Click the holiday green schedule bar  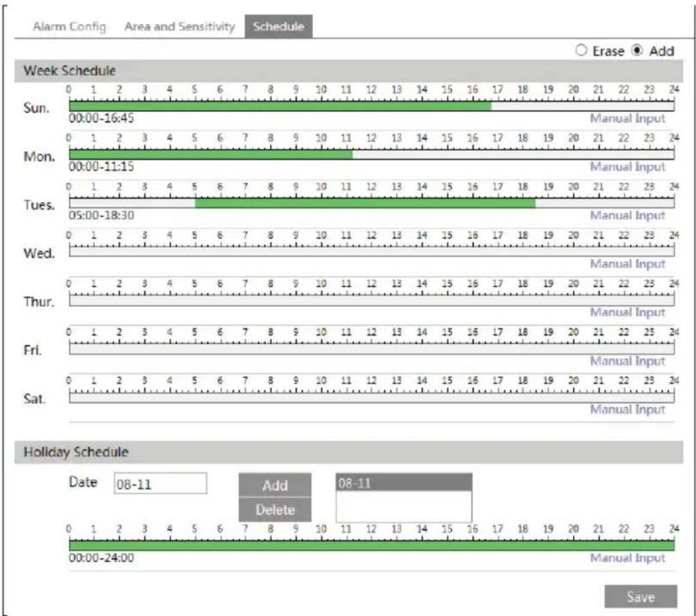point(372,545)
